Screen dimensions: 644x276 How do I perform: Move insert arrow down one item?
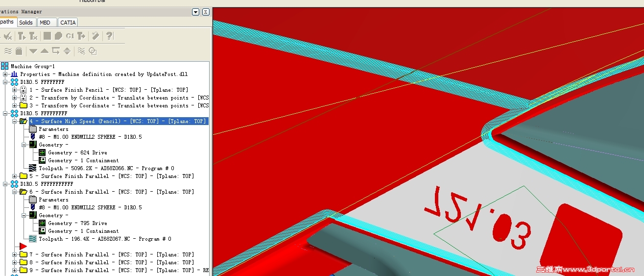coord(33,50)
